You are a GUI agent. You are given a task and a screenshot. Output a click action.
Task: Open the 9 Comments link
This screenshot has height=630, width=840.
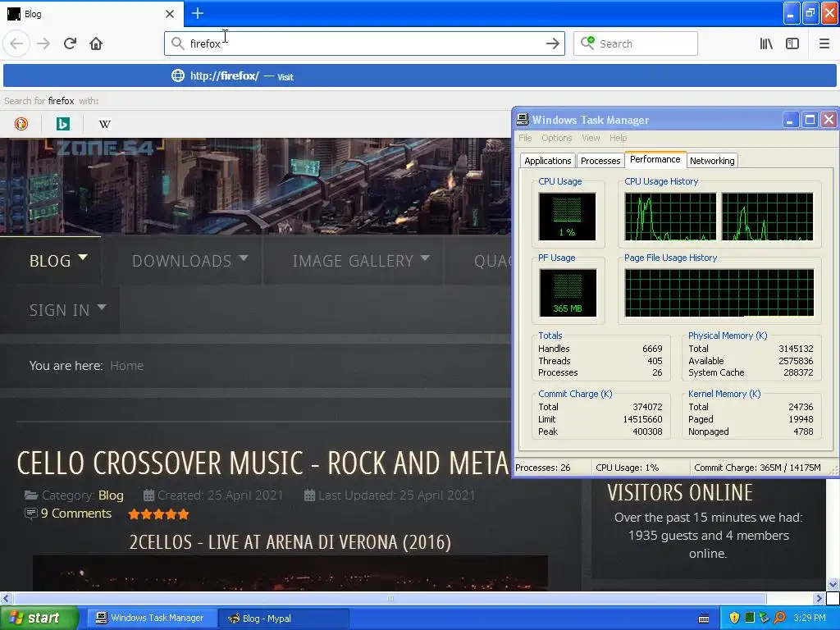(76, 514)
